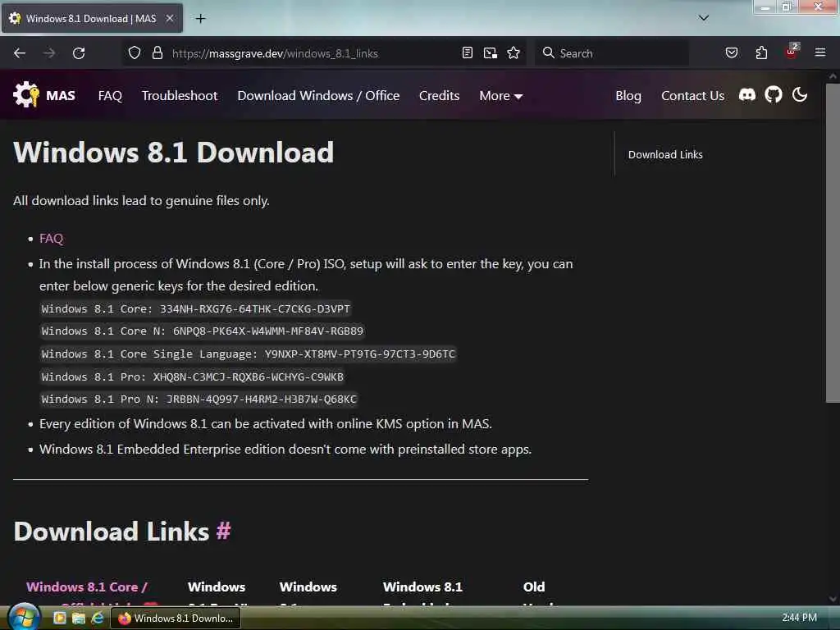The image size is (840, 630).
Task: Expand the More dropdown menu
Action: (501, 96)
